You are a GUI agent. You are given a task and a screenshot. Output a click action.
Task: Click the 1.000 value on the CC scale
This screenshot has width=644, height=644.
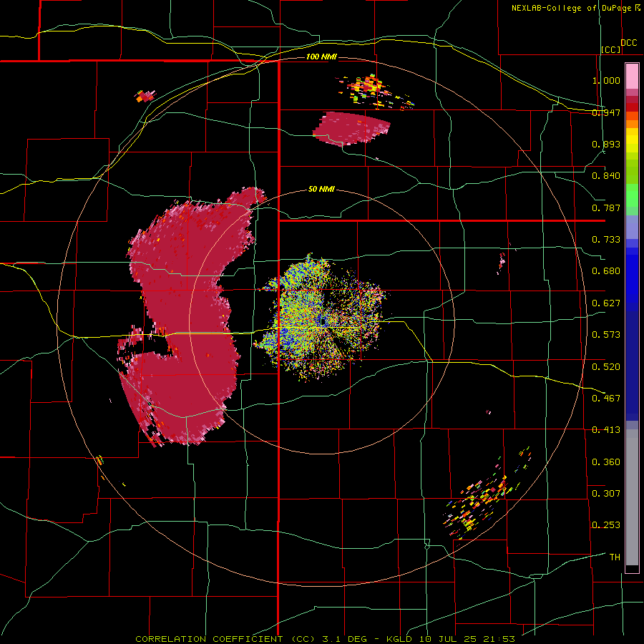point(606,80)
